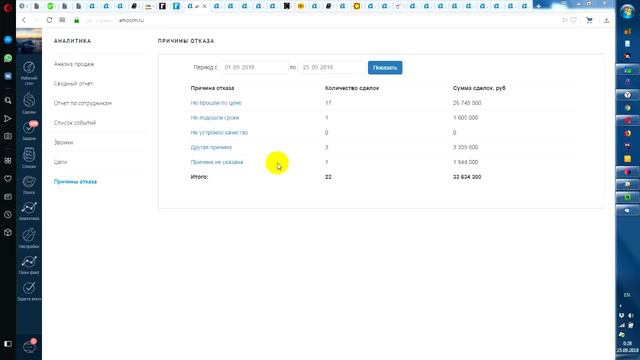Click the checkmark icon below План факт
The height and width of the screenshot is (360, 640).
click(29, 288)
